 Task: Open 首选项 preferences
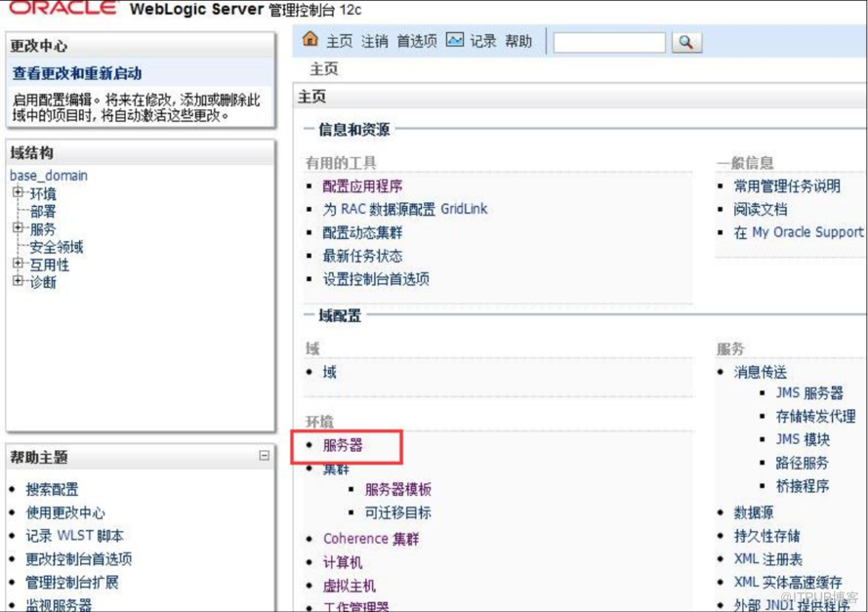coord(417,41)
